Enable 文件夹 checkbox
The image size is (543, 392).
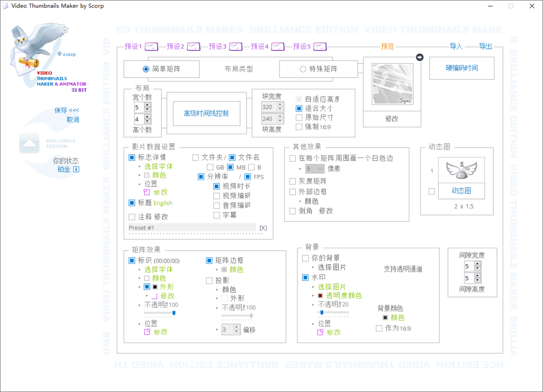[x=196, y=158]
